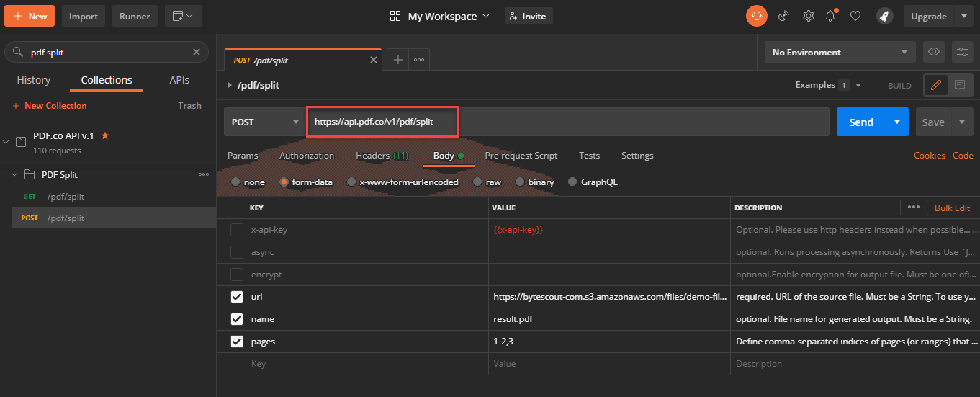Enable the x-api-key row checkbox
The image size is (980, 397).
(x=236, y=230)
